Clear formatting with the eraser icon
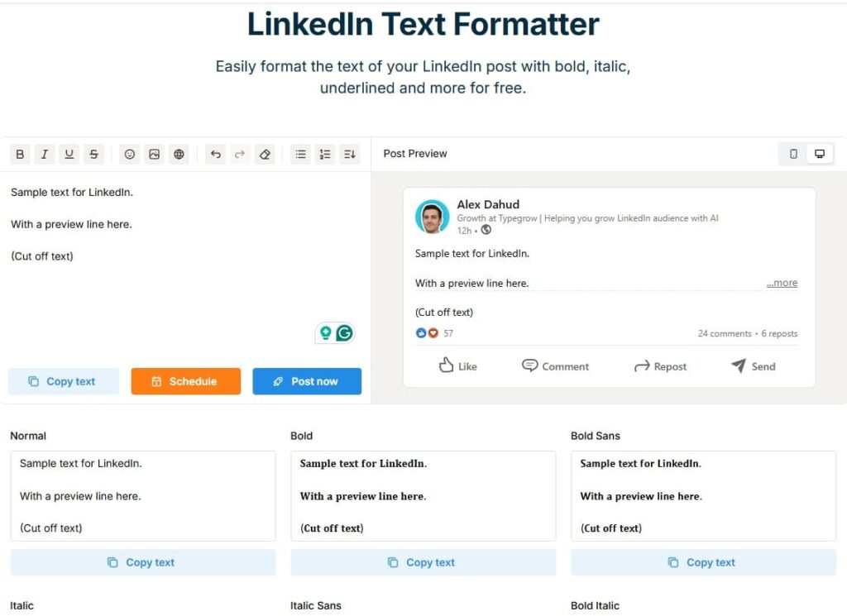The width and height of the screenshot is (847, 616). tap(265, 155)
